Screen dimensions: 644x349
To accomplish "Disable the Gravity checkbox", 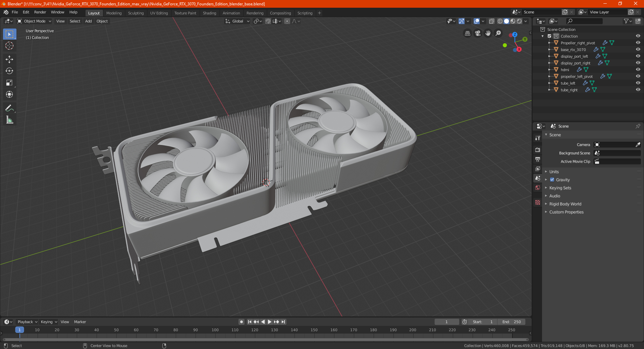I will pyautogui.click(x=552, y=180).
